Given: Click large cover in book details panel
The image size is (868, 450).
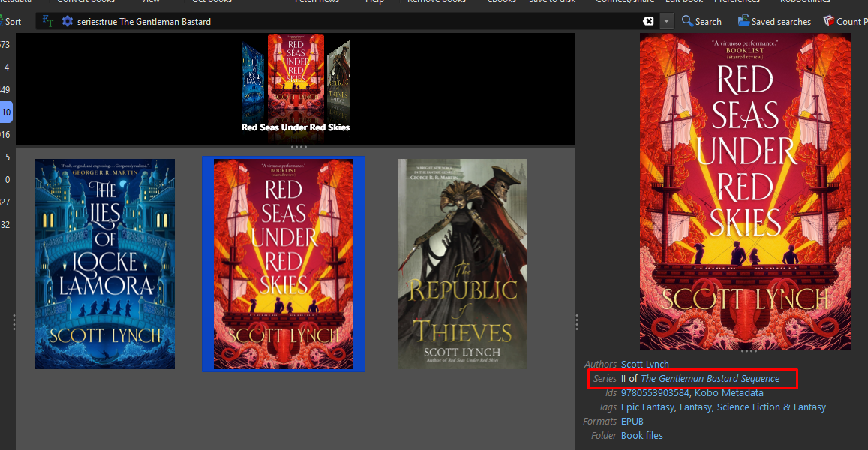Looking at the screenshot, I should pos(745,191).
